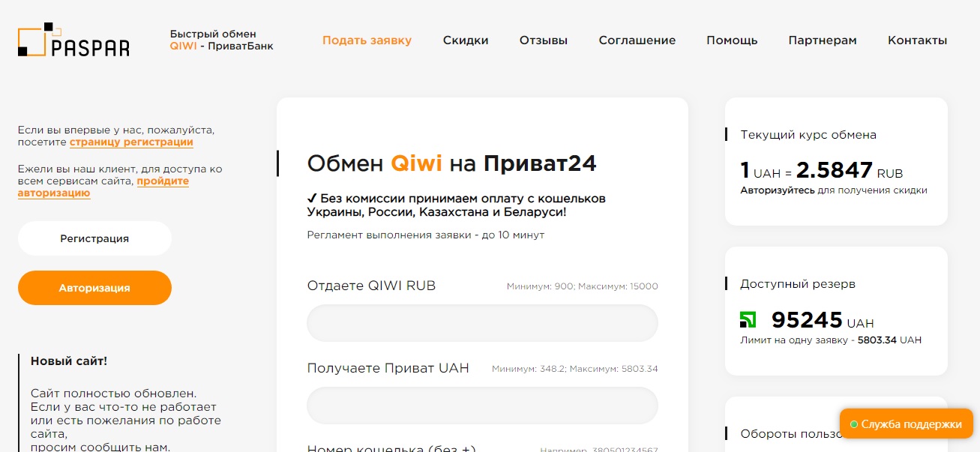980x452 pixels.
Task: Click the Быстрый обмен QIWI - ПриватБанк tagline
Action: pyautogui.click(x=221, y=40)
